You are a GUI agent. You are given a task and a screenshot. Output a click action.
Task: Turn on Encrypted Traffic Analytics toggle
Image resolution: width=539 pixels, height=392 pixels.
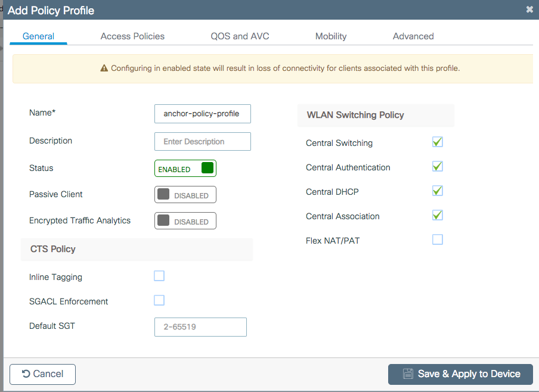point(185,221)
